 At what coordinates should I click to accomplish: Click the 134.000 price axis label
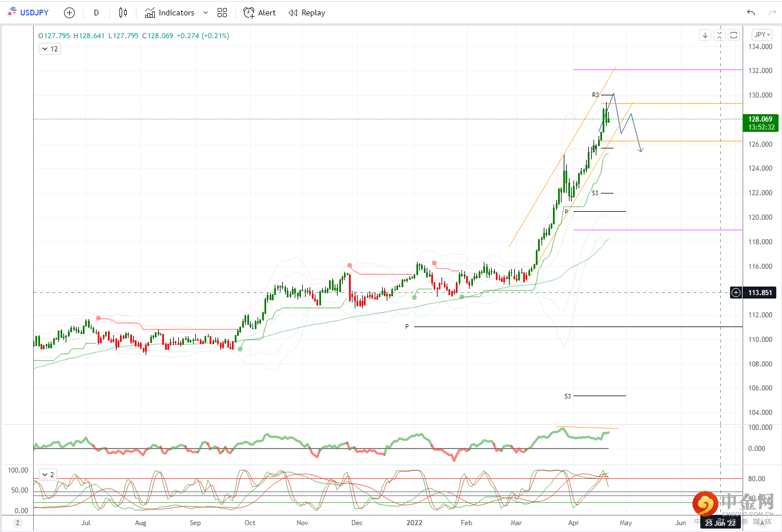(760, 47)
